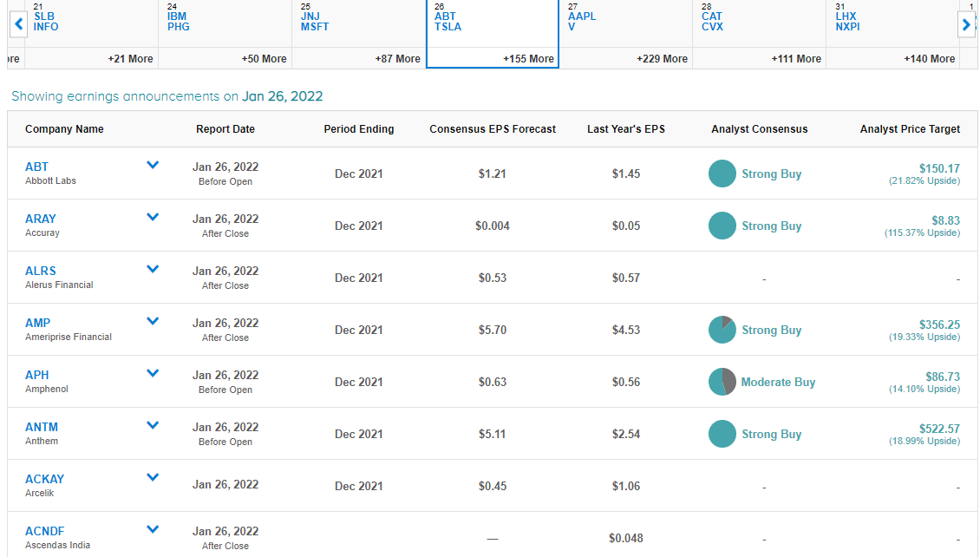The image size is (980, 557).
Task: Open the ALRS ticker link
Action: coord(41,271)
